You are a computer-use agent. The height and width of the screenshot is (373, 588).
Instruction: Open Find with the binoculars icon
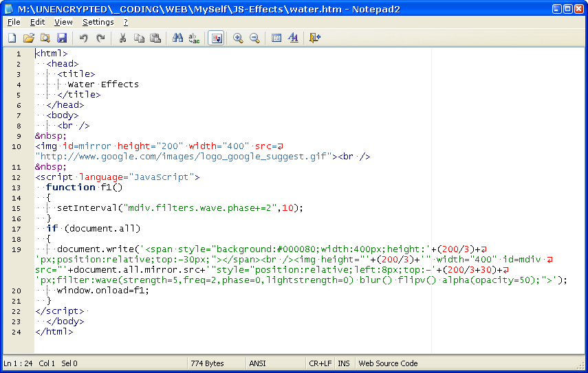(x=177, y=38)
